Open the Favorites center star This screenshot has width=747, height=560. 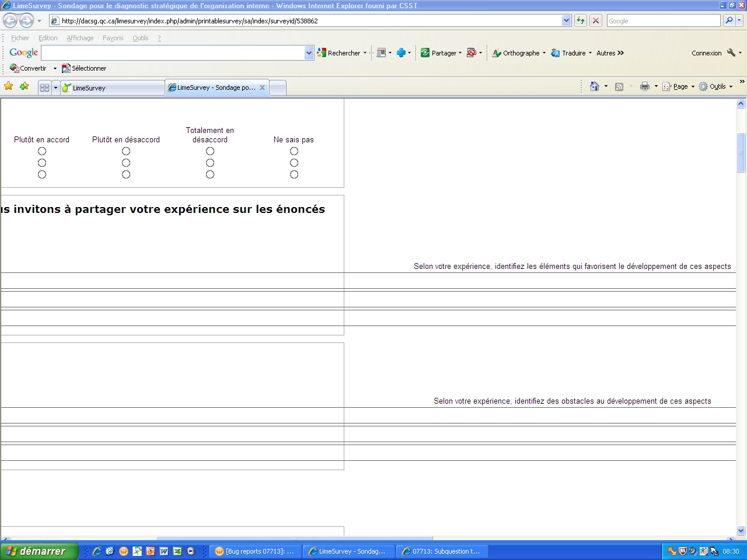[x=9, y=86]
